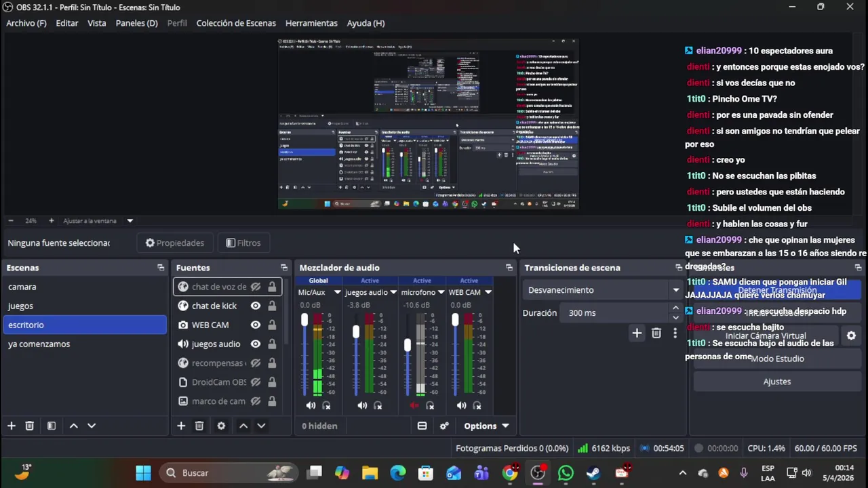
Task: Open the Vista menu
Action: [x=97, y=23]
